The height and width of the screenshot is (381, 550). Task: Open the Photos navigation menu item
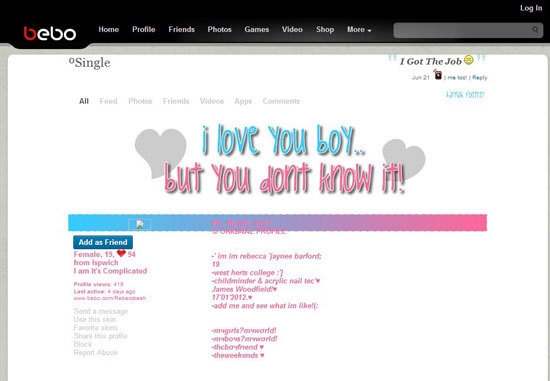click(220, 29)
